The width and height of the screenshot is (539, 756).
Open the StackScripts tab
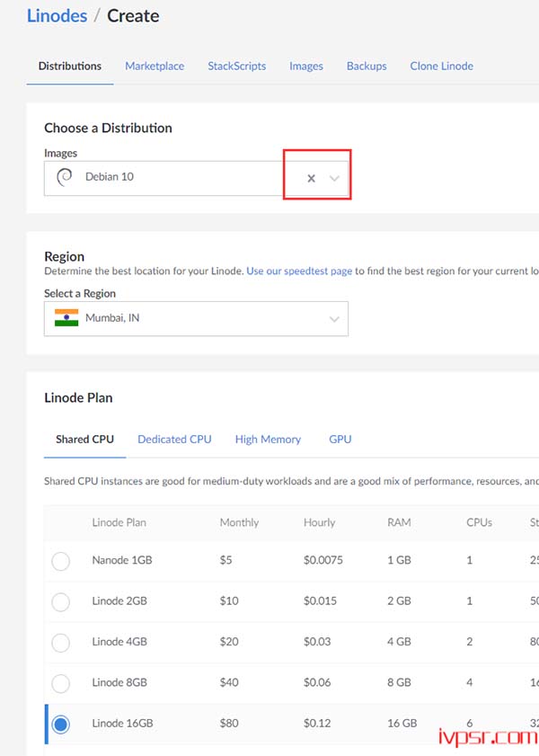pyautogui.click(x=236, y=66)
